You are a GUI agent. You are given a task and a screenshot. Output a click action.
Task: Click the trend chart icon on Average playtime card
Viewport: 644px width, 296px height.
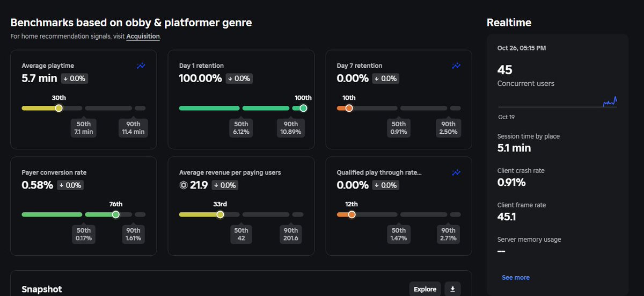click(141, 66)
